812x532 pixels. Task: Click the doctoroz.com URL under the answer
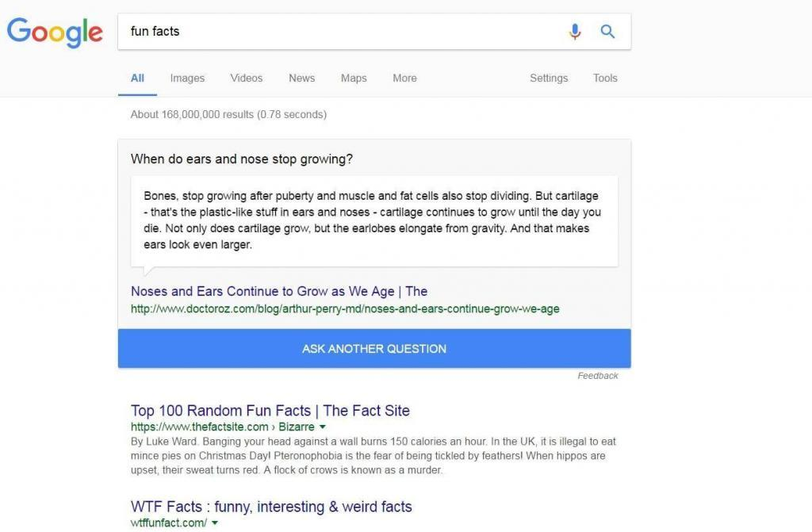345,308
